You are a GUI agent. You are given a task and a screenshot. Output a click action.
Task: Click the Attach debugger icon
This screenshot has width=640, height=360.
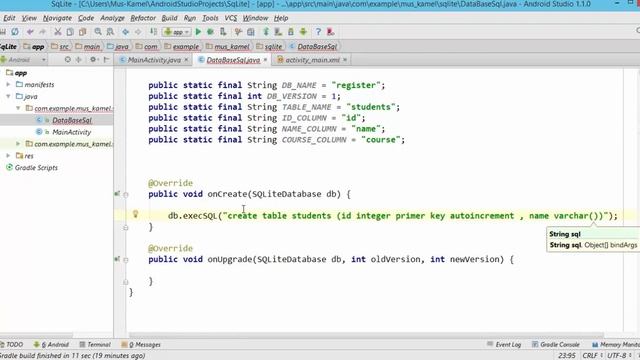point(223,32)
